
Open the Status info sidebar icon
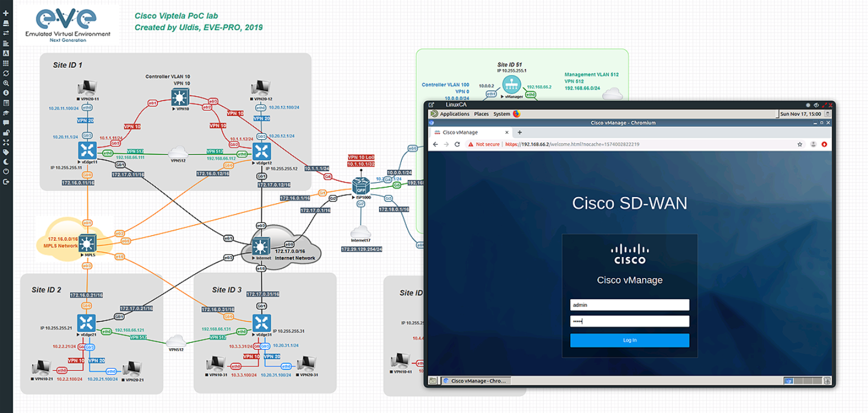point(6,93)
